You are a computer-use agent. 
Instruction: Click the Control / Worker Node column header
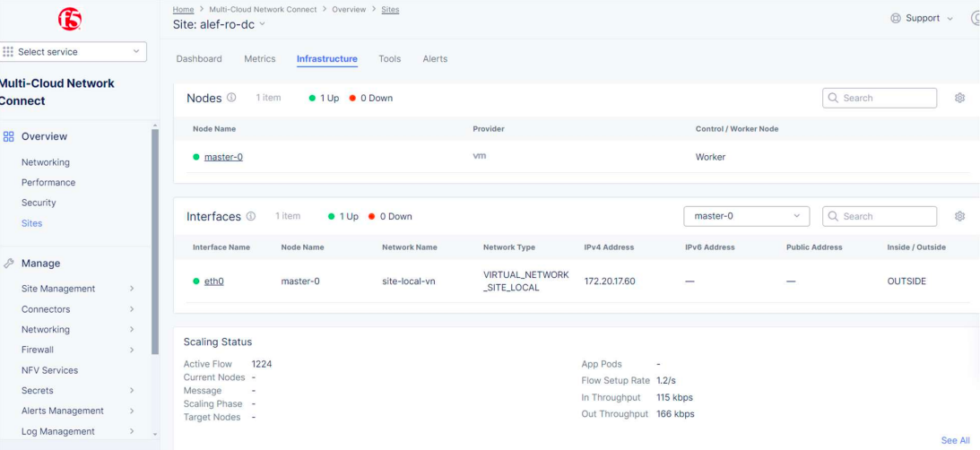[x=737, y=129]
